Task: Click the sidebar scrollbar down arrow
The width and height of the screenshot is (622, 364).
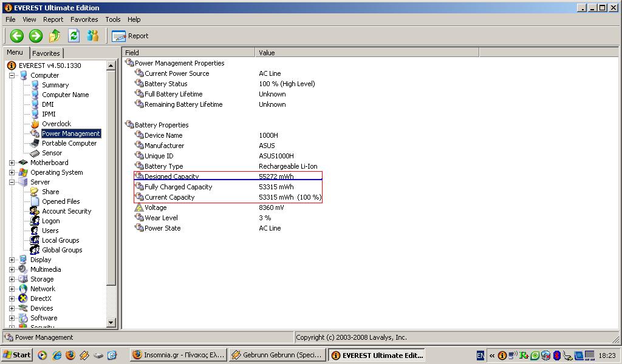Action: 111,323
